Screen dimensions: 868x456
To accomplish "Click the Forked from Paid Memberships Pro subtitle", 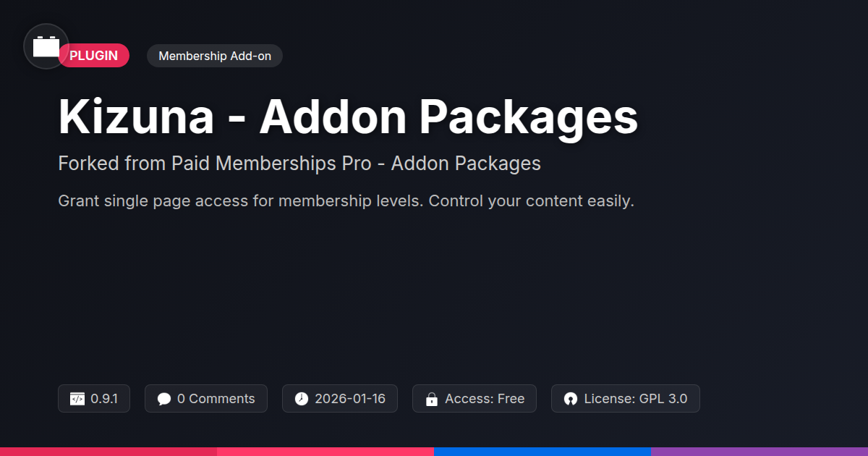I will click(299, 164).
